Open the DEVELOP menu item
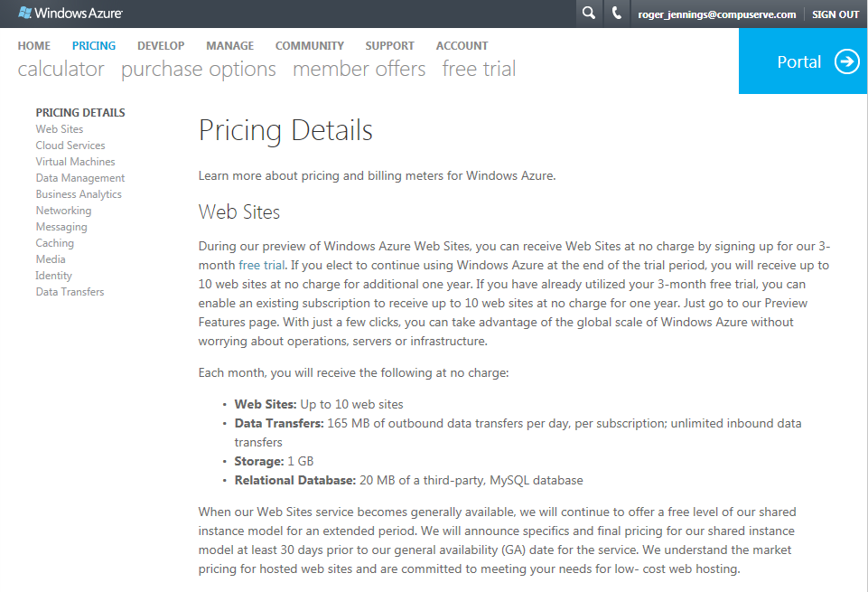The image size is (868, 592). [161, 46]
